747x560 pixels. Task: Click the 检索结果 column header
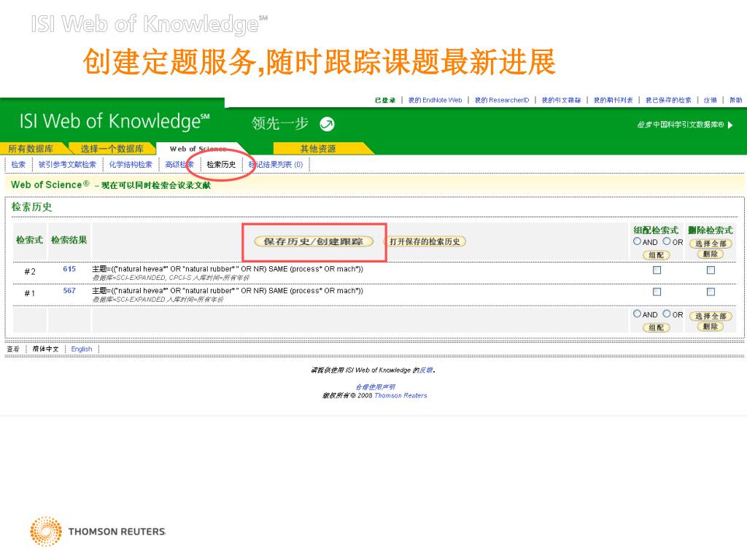[x=69, y=240]
